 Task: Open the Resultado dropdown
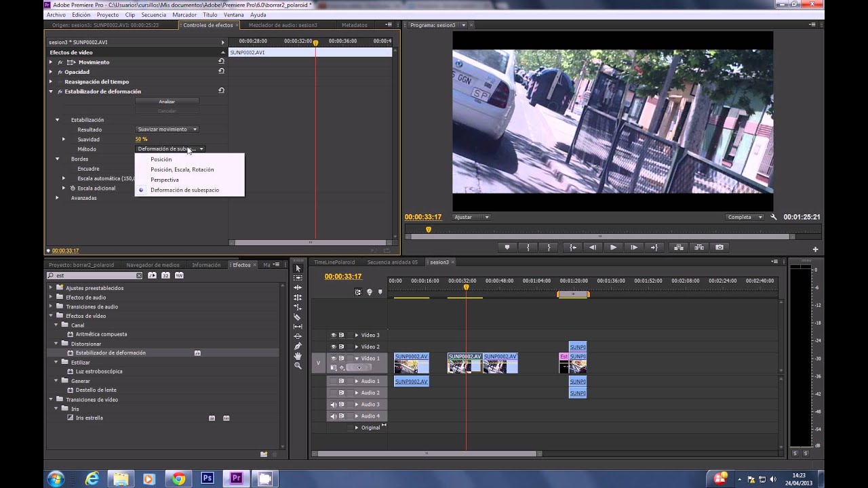pyautogui.click(x=167, y=129)
